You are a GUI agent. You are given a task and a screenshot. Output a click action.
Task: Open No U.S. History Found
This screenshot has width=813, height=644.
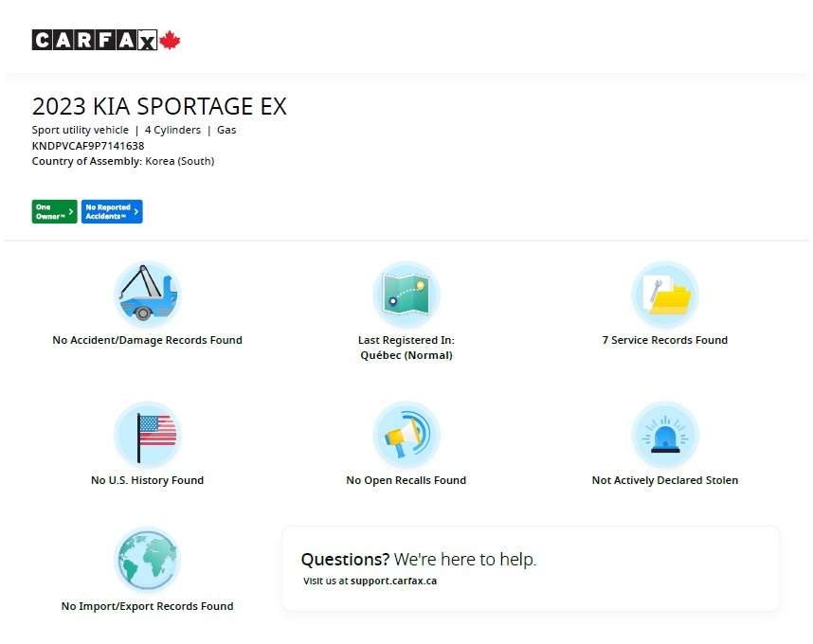click(x=147, y=480)
